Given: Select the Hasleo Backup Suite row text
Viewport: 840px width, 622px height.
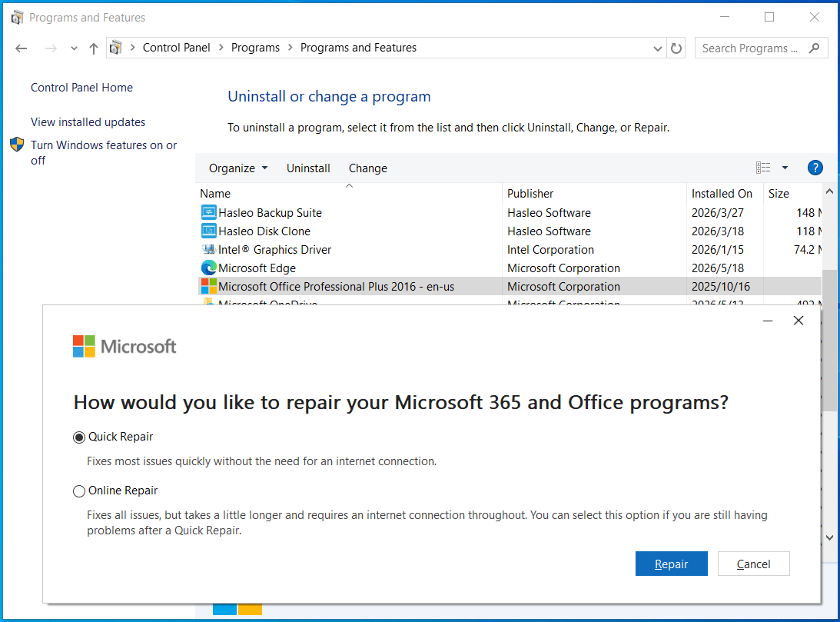Looking at the screenshot, I should tap(270, 213).
